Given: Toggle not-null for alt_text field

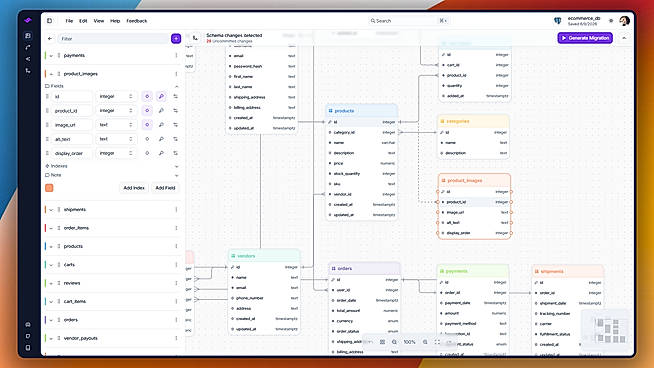Looking at the screenshot, I should [147, 139].
